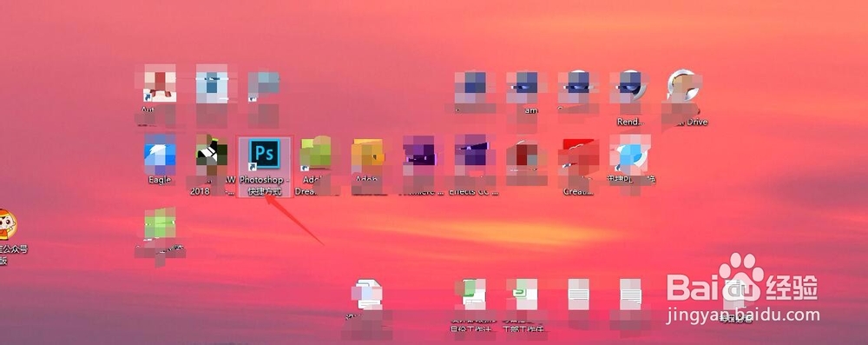This screenshot has width=868, height=345.
Task: Click the Adobe Dreamweaver desktop icon
Action: pyautogui.click(x=316, y=153)
